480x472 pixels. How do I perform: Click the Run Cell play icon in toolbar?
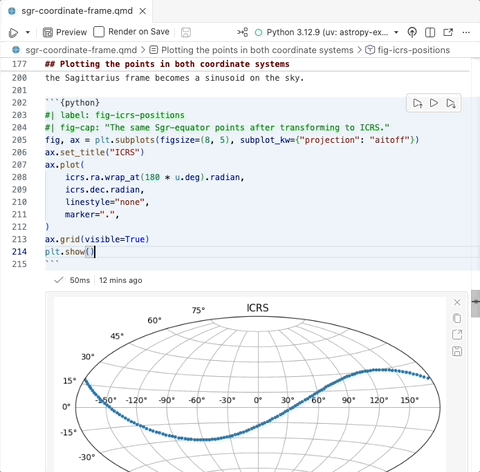(x=13, y=32)
